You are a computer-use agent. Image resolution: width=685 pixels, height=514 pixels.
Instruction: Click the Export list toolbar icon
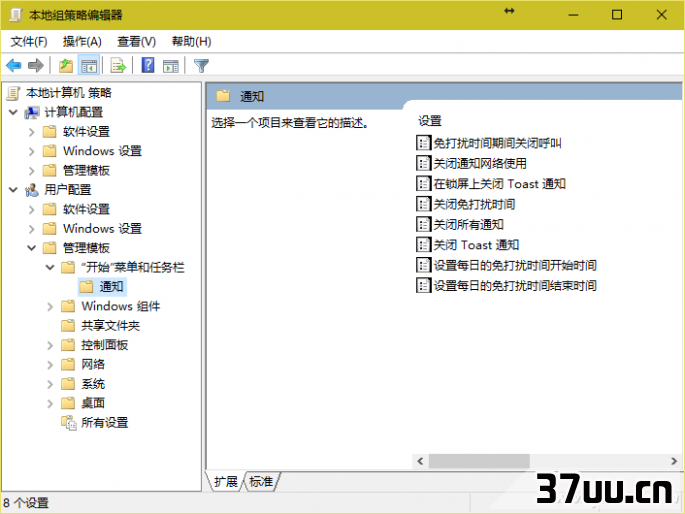(118, 66)
